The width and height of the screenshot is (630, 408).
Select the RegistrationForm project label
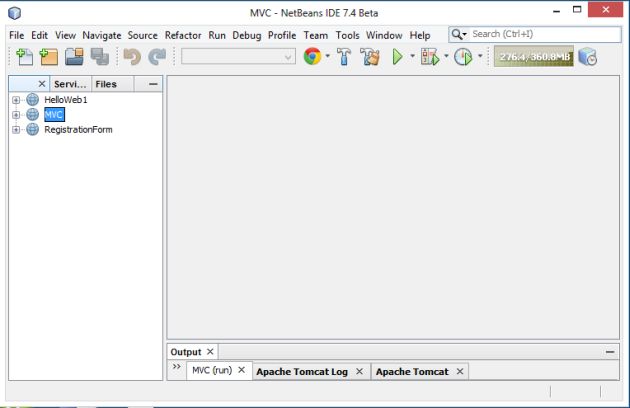78,129
